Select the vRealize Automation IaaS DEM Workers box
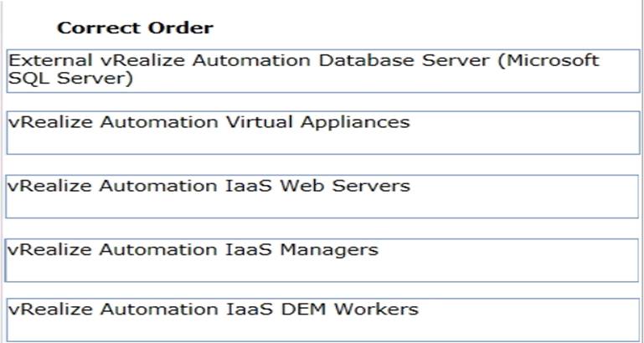The height and width of the screenshot is (343, 644). click(x=322, y=320)
